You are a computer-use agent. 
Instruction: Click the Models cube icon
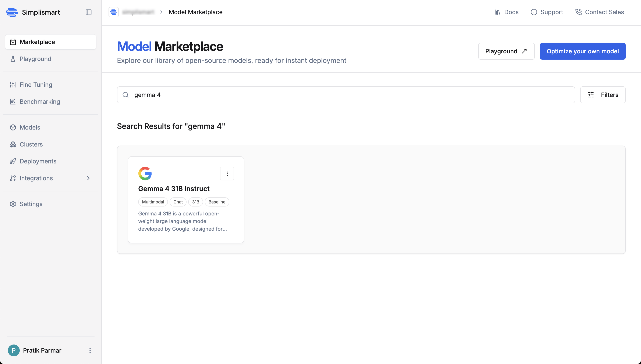13,127
